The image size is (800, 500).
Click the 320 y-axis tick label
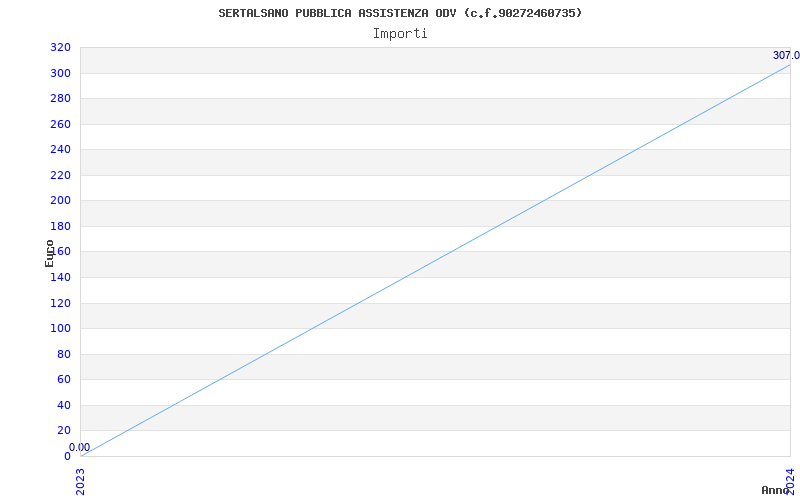[60, 47]
